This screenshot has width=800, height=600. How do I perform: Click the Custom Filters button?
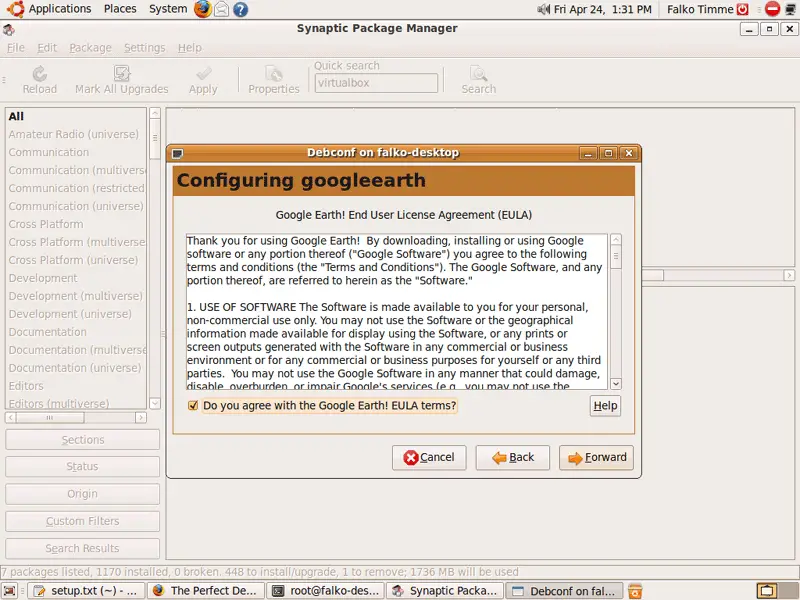click(83, 521)
